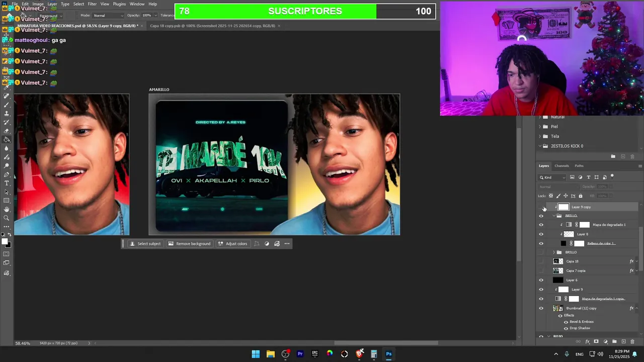Viewport: 644px width, 362px height.
Task: Open Photoshop from the Windows taskbar
Action: point(389,354)
